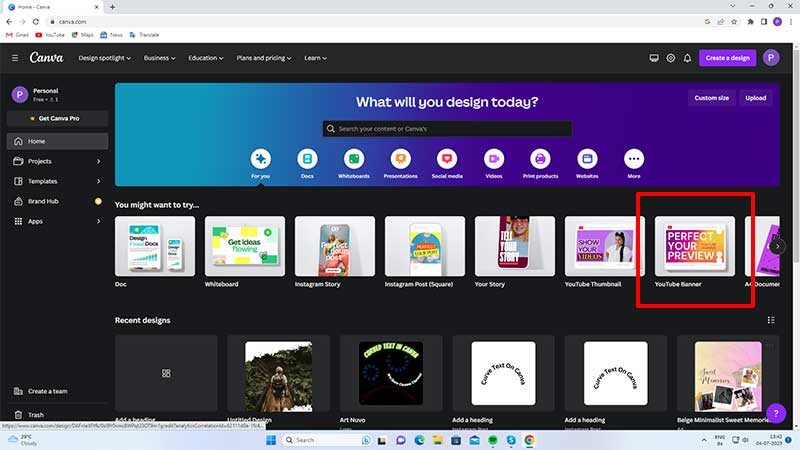Open the purple help question mark button
The width and height of the screenshot is (800, 450).
pos(776,413)
